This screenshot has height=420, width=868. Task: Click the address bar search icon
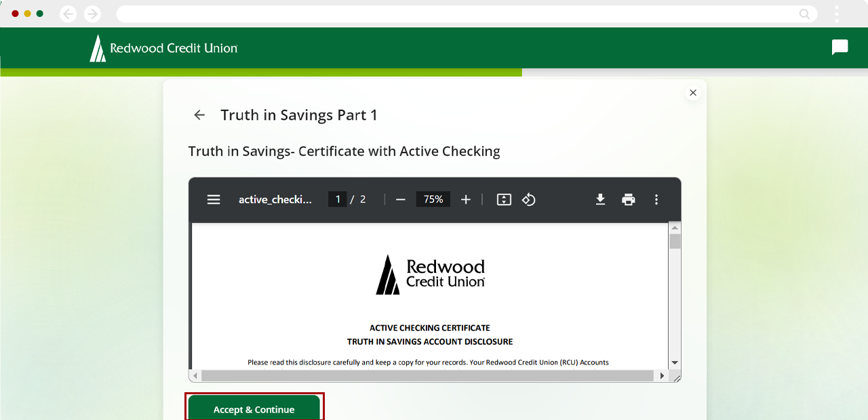coord(805,14)
